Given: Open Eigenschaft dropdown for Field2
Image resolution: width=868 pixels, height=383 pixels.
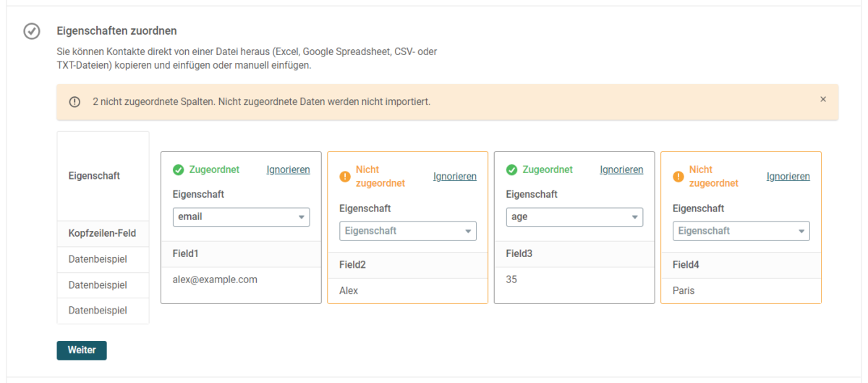Looking at the screenshot, I should coord(408,231).
